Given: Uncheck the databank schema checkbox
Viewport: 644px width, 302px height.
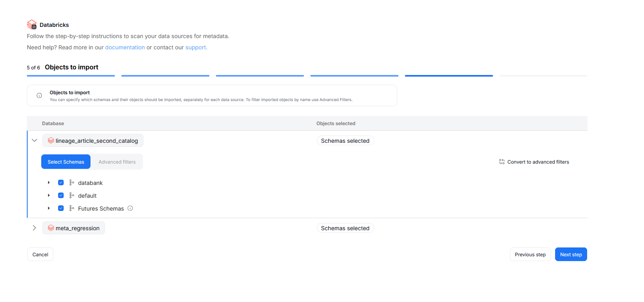Looking at the screenshot, I should point(61,182).
